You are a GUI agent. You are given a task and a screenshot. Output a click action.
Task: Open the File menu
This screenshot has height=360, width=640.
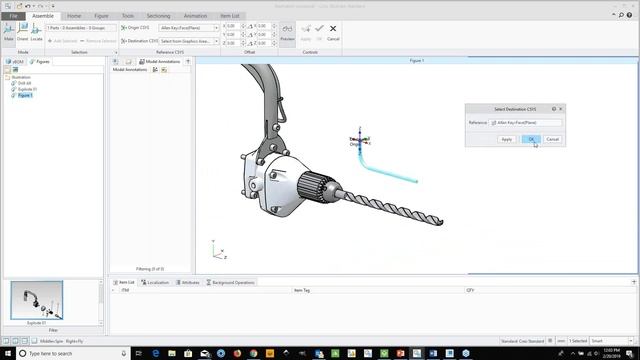pos(13,16)
